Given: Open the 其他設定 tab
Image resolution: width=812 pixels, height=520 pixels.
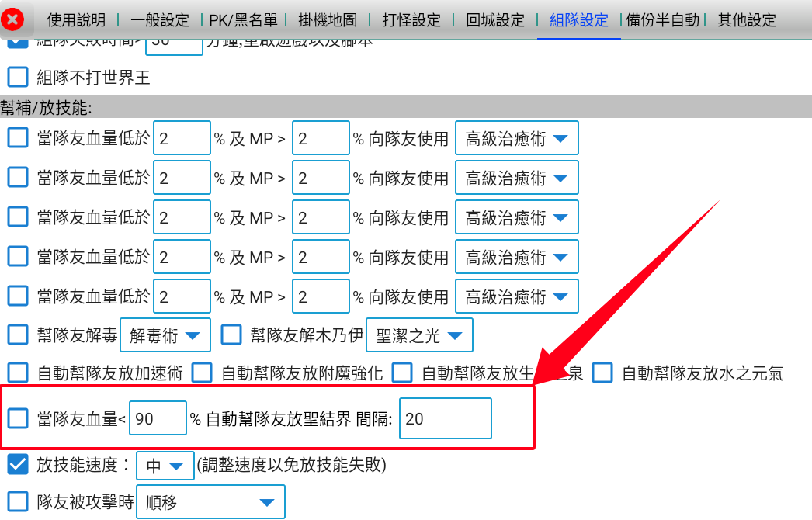Looking at the screenshot, I should pos(746,20).
